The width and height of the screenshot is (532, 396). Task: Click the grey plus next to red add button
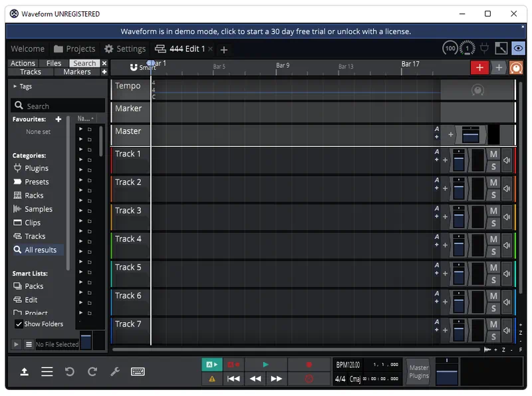(x=499, y=68)
